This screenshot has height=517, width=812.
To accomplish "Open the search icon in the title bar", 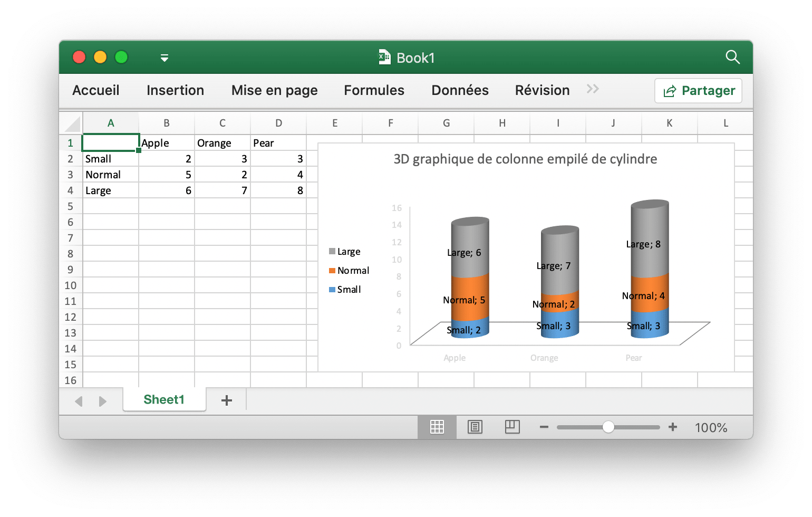I will (x=733, y=58).
